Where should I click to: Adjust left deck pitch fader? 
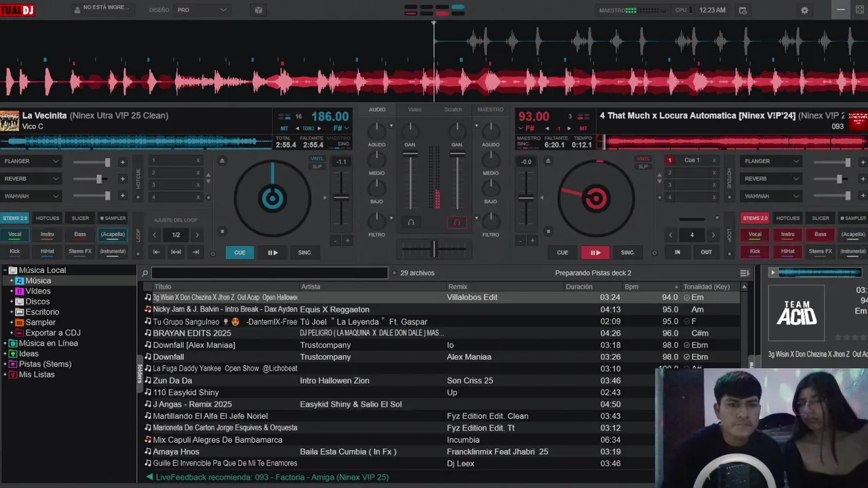pyautogui.click(x=341, y=197)
